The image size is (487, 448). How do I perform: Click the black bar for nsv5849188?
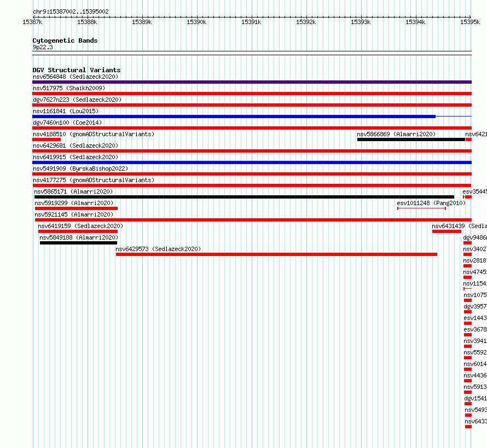78,243
